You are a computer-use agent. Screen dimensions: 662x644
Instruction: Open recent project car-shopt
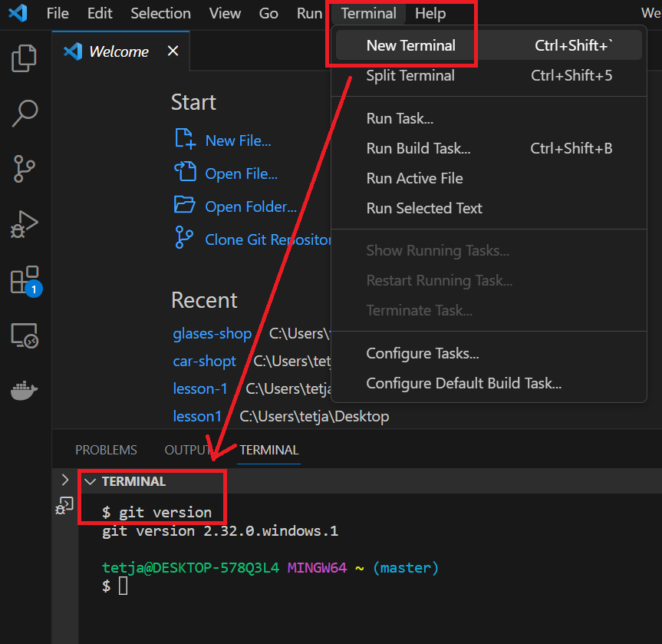[204, 362]
